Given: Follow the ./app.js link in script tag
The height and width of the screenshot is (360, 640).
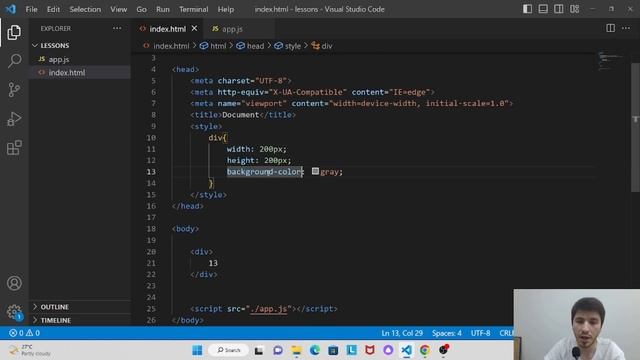Looking at the screenshot, I should 269,309.
